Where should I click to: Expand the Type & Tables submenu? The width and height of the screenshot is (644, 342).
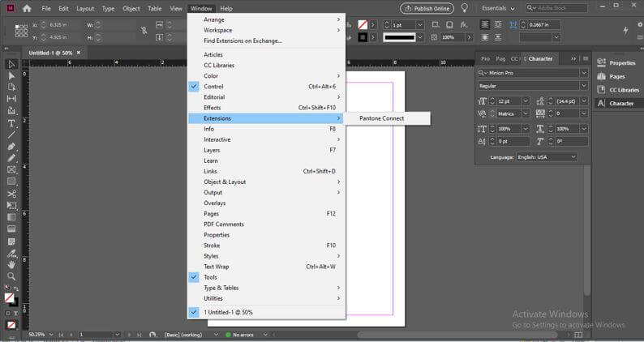point(267,288)
